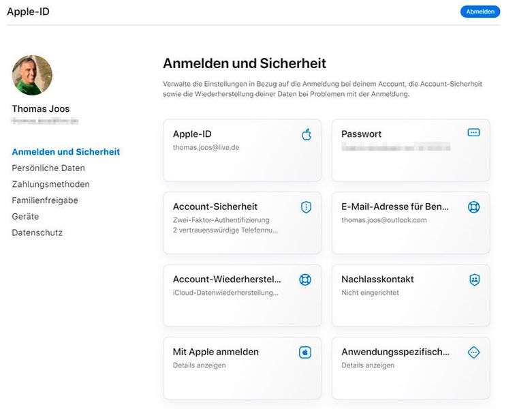Image resolution: width=532 pixels, height=409 pixels.
Task: Open the Apple-ID card title
Action: click(192, 134)
